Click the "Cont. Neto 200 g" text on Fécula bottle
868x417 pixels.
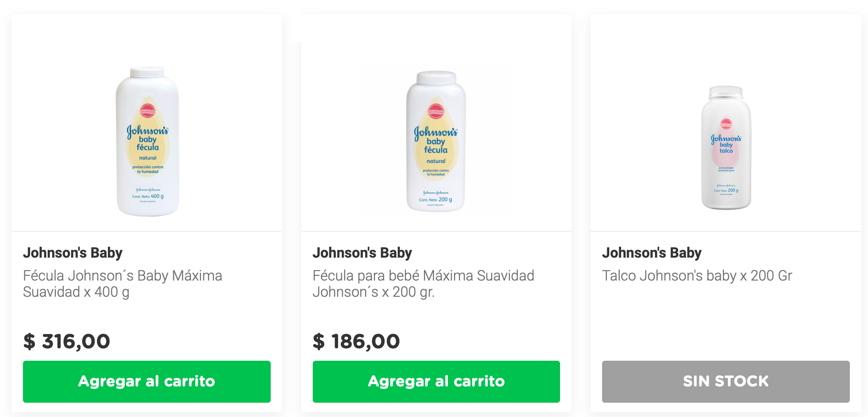tap(435, 199)
